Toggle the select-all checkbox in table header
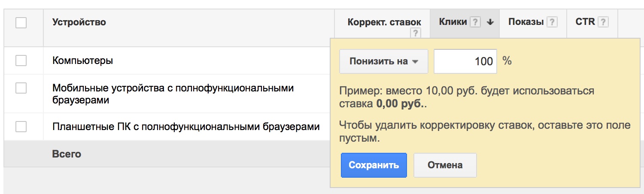The width and height of the screenshot is (644, 194). tap(21, 22)
